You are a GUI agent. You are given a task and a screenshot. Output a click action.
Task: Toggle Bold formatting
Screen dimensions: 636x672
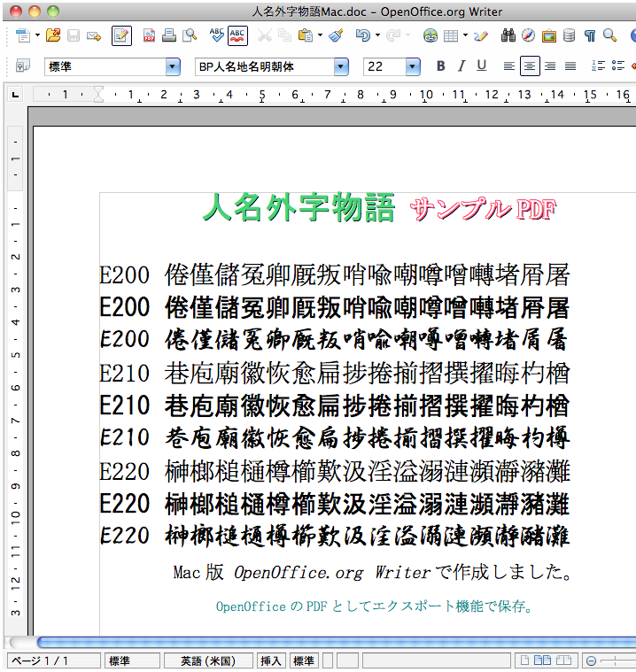pos(440,66)
